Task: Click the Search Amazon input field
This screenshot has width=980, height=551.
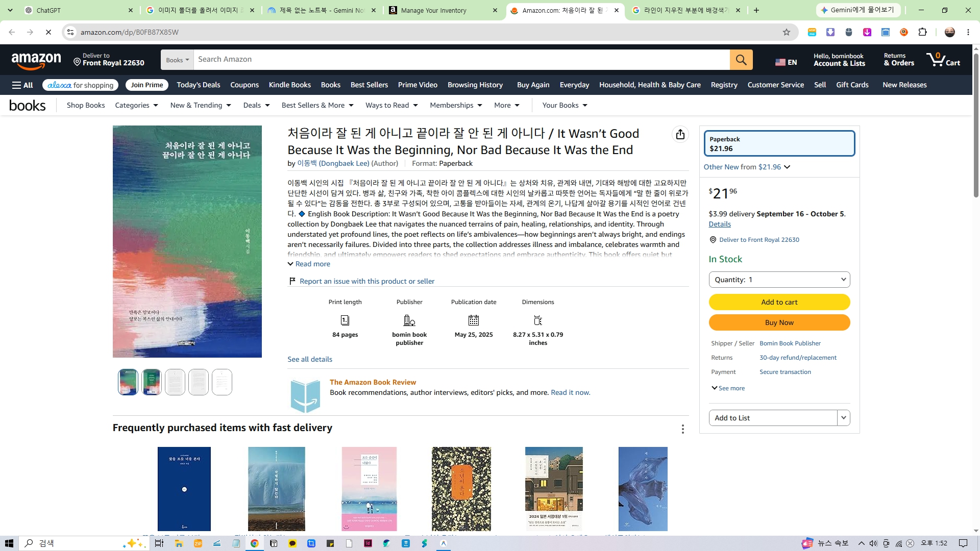Action: coord(461,60)
